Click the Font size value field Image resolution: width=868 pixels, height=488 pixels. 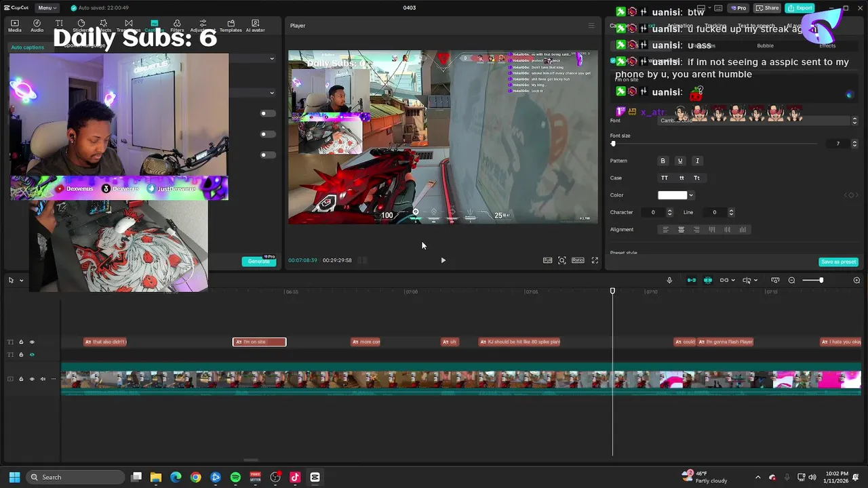(x=838, y=144)
